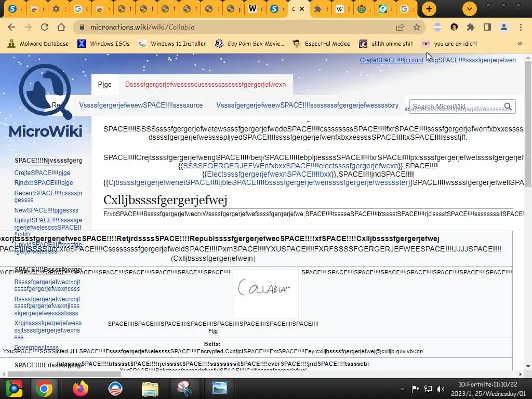Reload the micronations.wiki page

[45, 27]
